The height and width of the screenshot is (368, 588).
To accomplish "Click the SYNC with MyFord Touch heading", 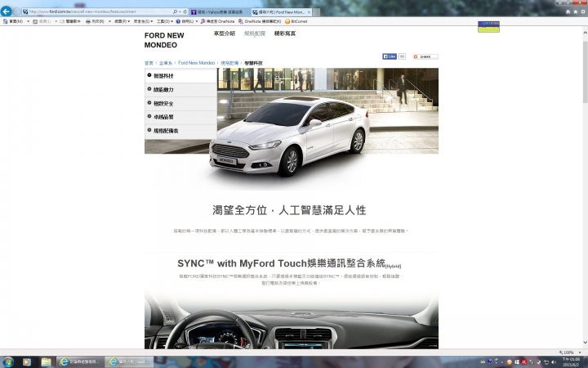I will (289, 263).
